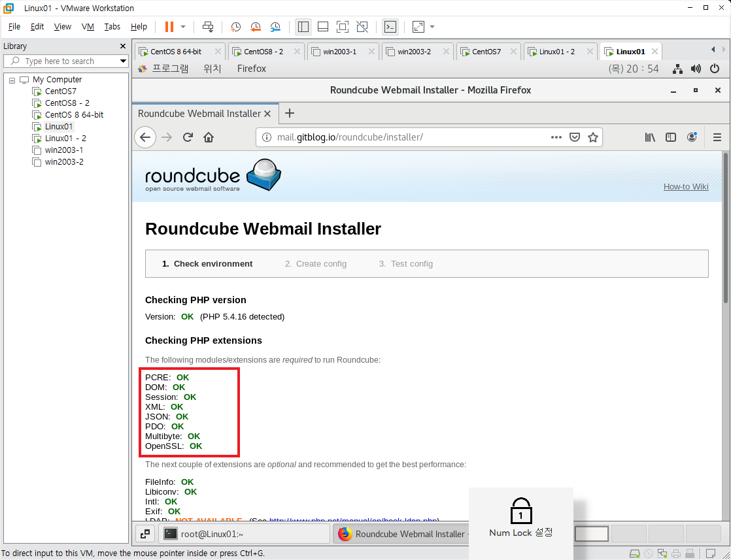Open the stretch guest options dropdown arrow

pos(432,27)
